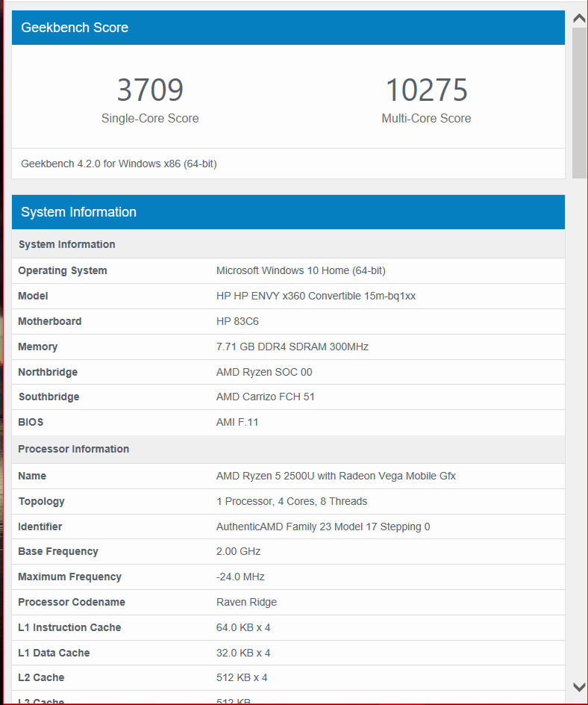Click the Memory row label
This screenshot has height=705, width=588.
pyautogui.click(x=38, y=347)
